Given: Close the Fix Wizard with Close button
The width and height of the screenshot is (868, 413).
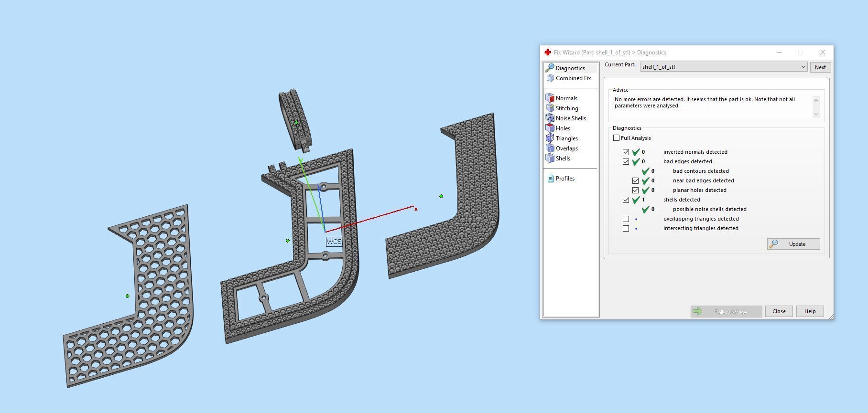Looking at the screenshot, I should 779,311.
